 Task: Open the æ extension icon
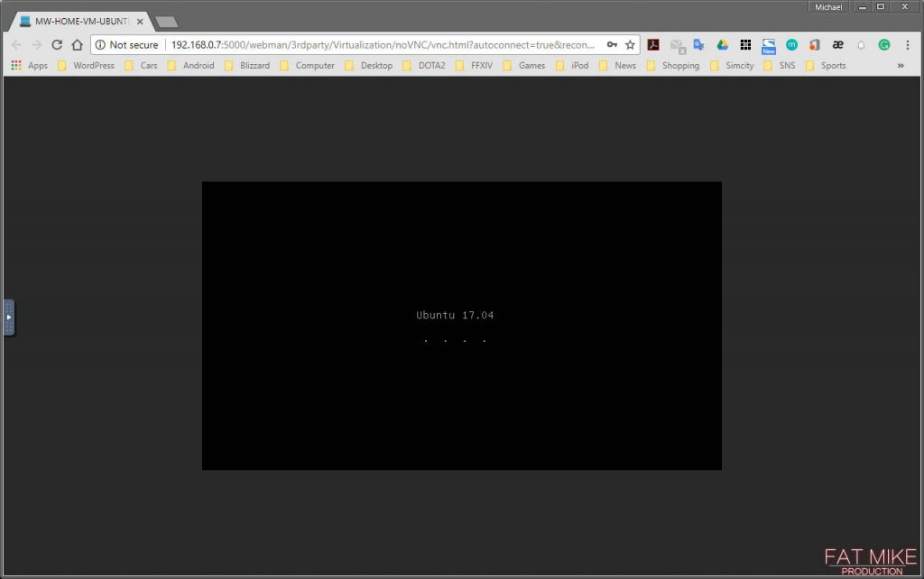coord(837,45)
